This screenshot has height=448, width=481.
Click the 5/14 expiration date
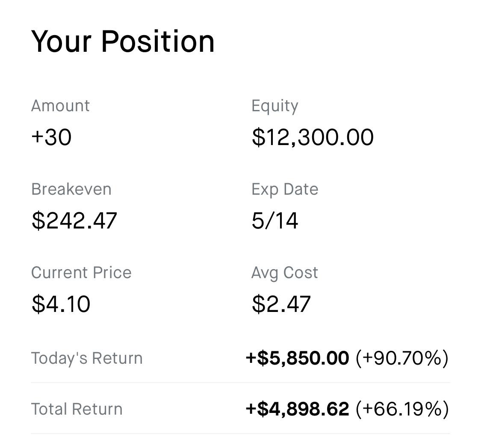click(x=274, y=221)
